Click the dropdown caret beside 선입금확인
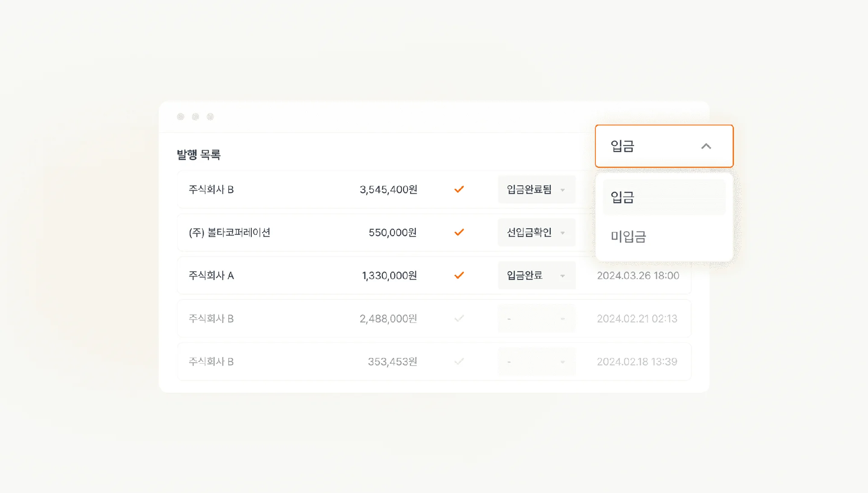 click(x=563, y=232)
